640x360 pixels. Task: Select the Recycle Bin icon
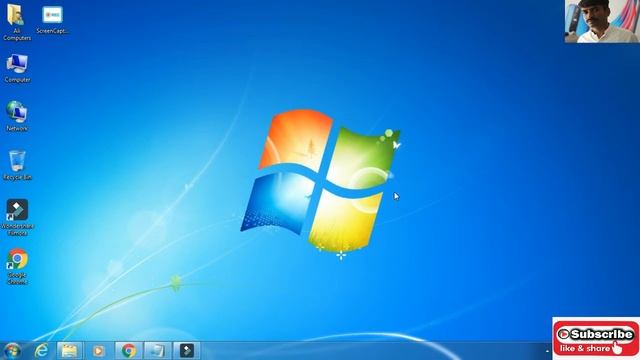(17, 165)
